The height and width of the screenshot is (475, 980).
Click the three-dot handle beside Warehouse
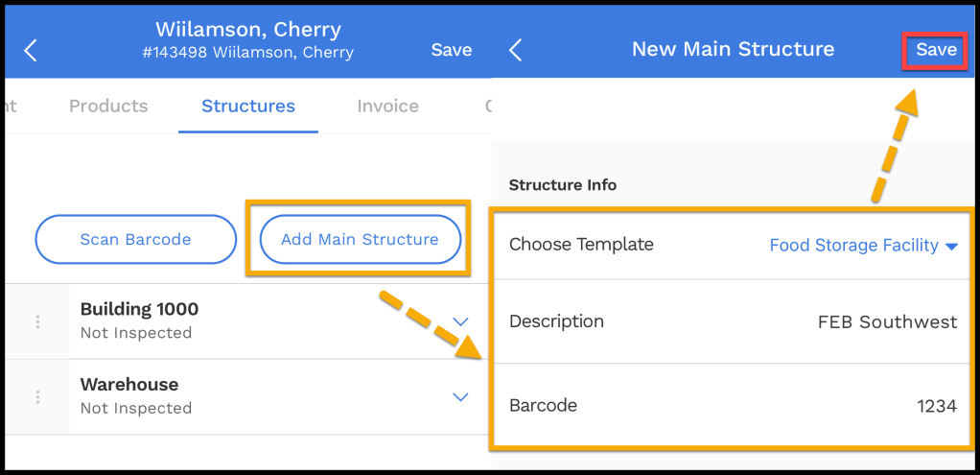37,396
